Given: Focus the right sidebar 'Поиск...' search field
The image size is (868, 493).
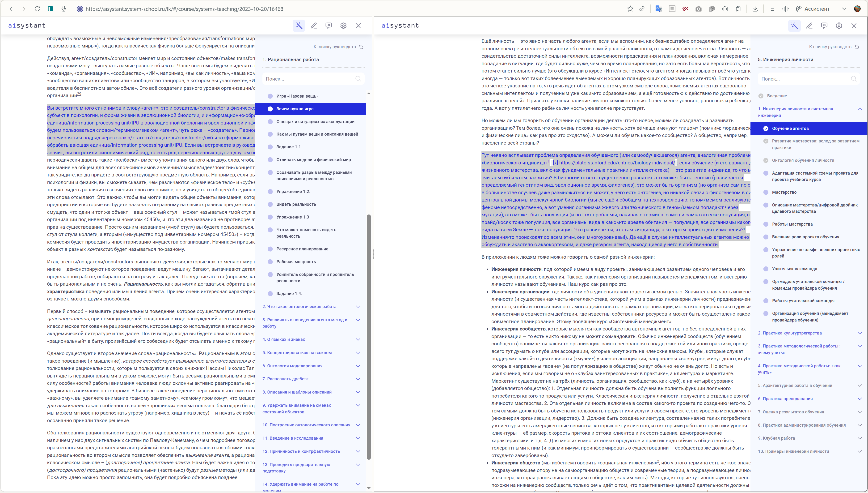Looking at the screenshot, I should [805, 79].
